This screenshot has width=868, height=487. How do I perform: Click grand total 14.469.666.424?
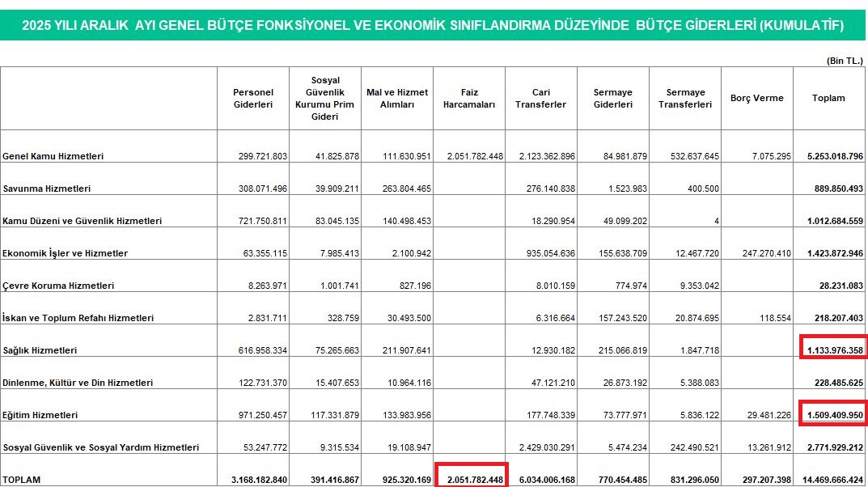point(832,480)
